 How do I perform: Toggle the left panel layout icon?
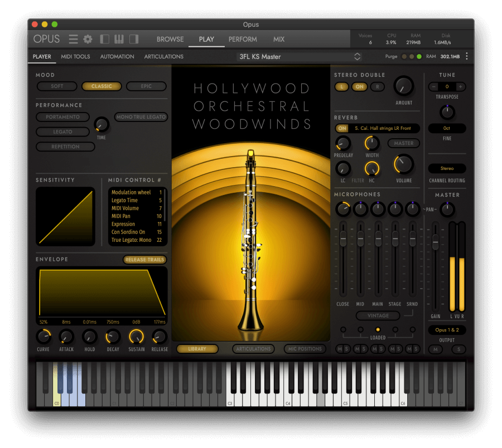(x=105, y=39)
